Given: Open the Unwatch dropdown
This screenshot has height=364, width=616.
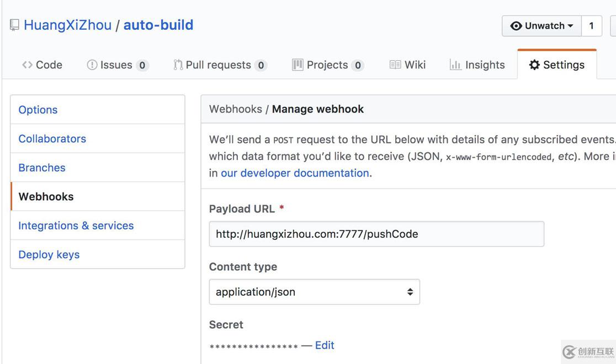Looking at the screenshot, I should click(541, 26).
